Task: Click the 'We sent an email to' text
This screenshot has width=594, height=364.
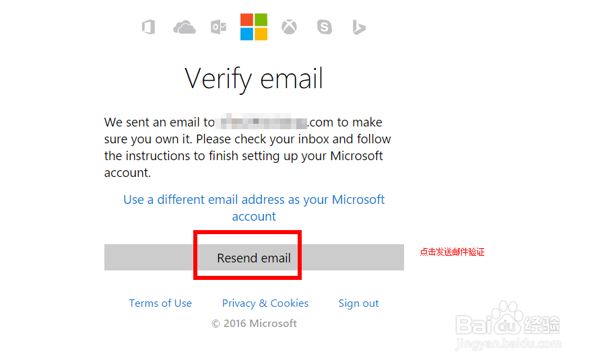Action: (x=159, y=122)
